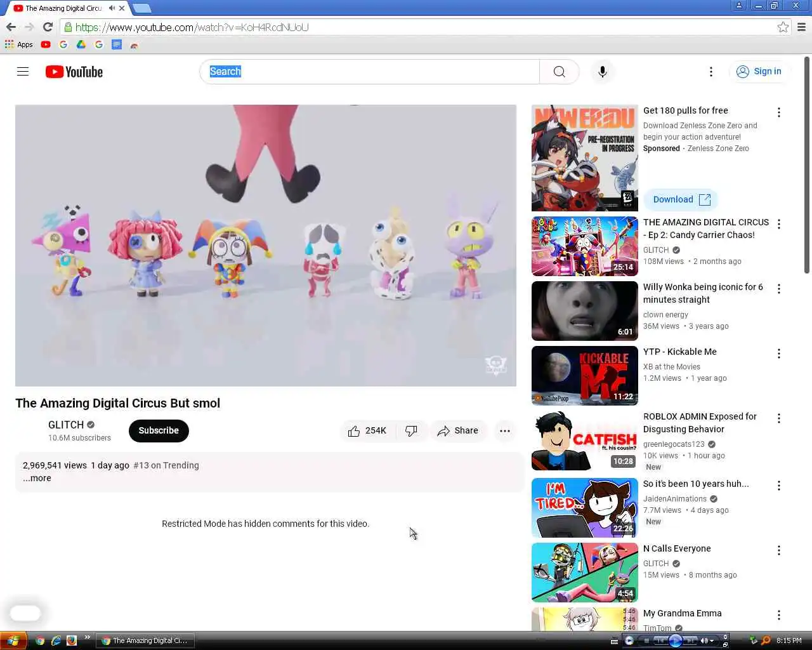Image resolution: width=812 pixels, height=650 pixels.
Task: Open a new tab
Action: click(141, 8)
